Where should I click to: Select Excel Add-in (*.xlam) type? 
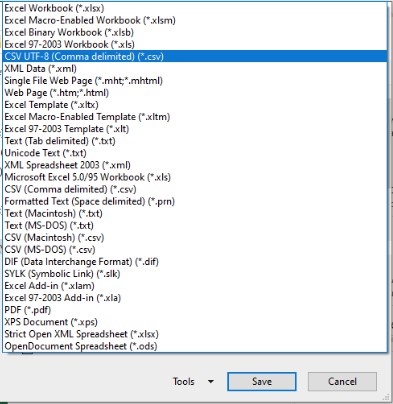[x=195, y=285]
